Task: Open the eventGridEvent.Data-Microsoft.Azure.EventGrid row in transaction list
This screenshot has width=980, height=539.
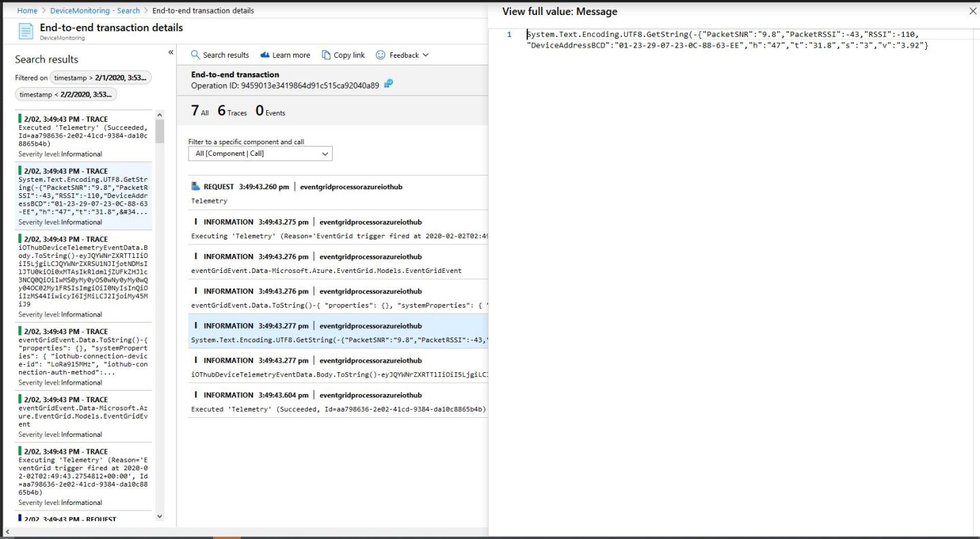Action: (338, 263)
